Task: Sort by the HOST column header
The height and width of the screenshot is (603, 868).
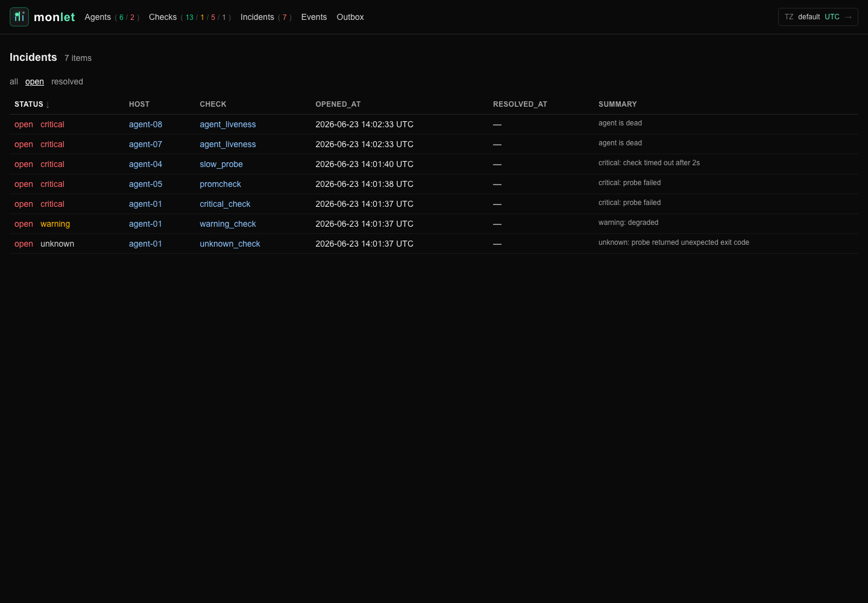Action: point(139,104)
